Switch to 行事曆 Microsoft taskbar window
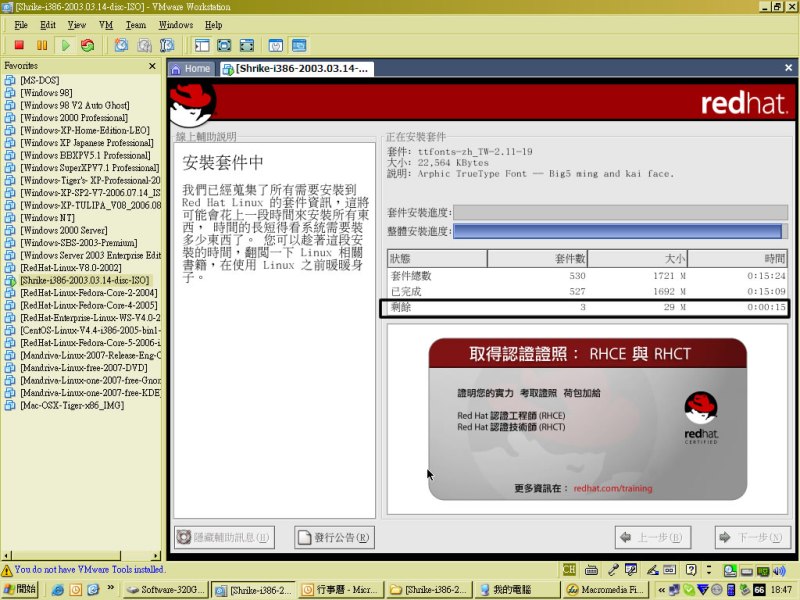 tap(341, 590)
